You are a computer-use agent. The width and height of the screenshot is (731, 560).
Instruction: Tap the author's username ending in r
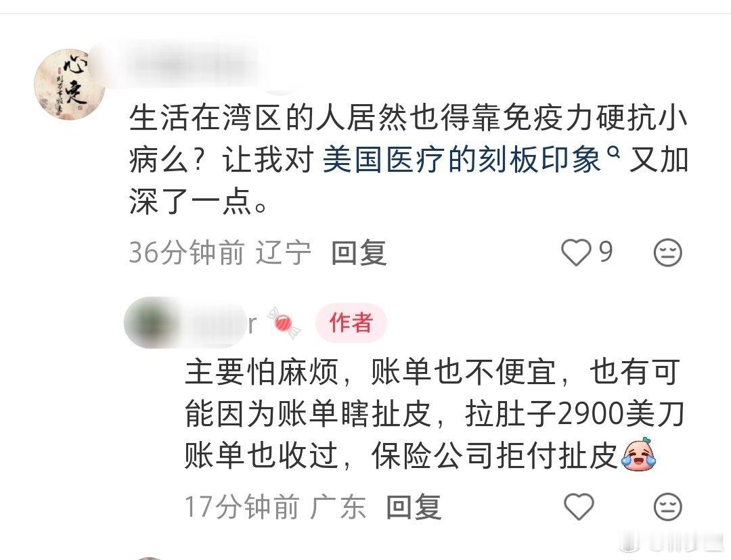coord(218,323)
